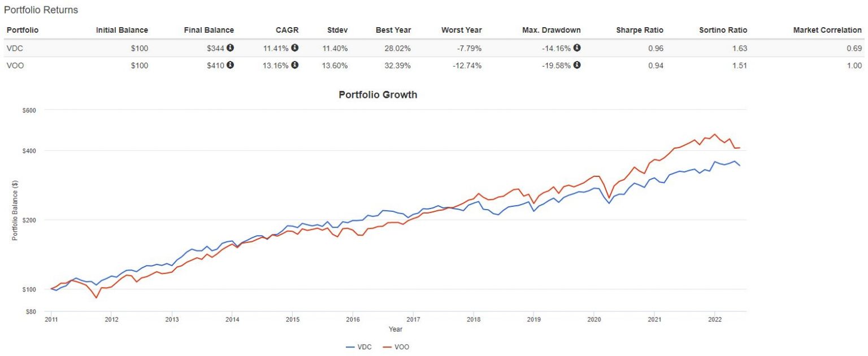Click the Best Year column header
The image size is (868, 356).
(393, 30)
